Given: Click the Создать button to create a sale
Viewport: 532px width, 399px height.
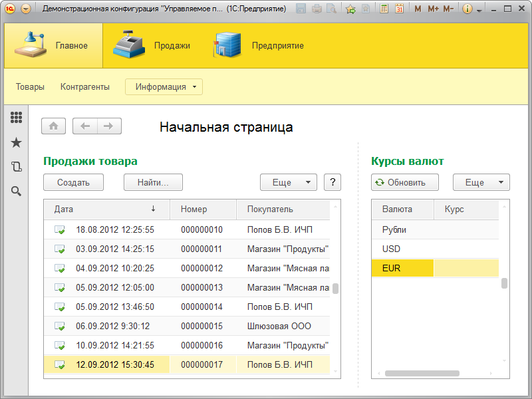Looking at the screenshot, I should point(73,182).
